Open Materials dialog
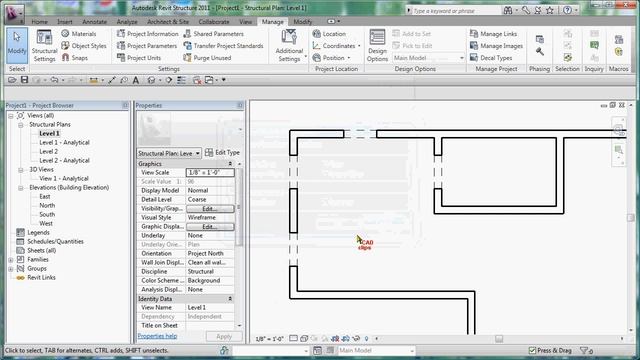Viewport: 640px width, 360px height. [x=79, y=34]
